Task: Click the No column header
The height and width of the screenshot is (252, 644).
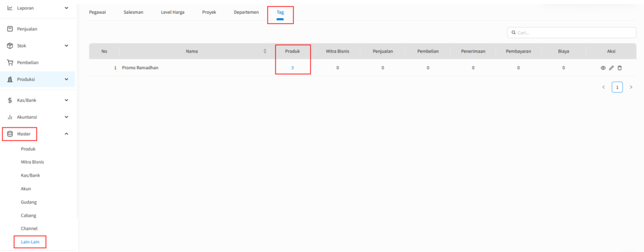Action: [104, 52]
